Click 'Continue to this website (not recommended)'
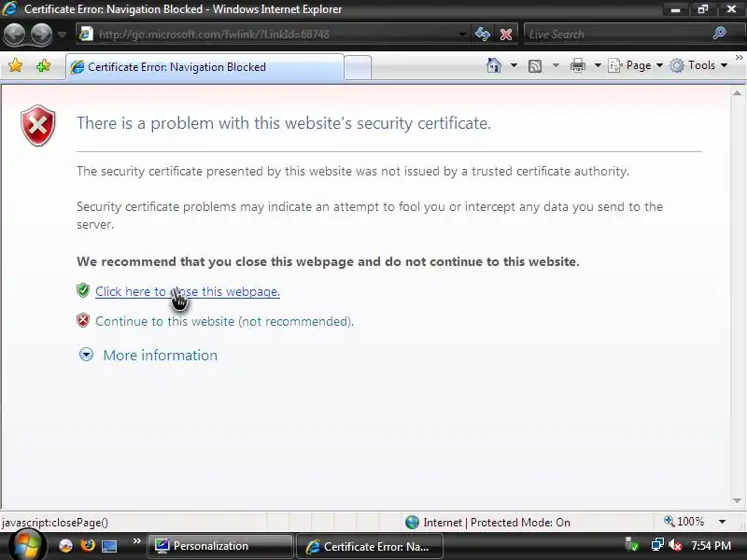747x560 pixels. (224, 321)
